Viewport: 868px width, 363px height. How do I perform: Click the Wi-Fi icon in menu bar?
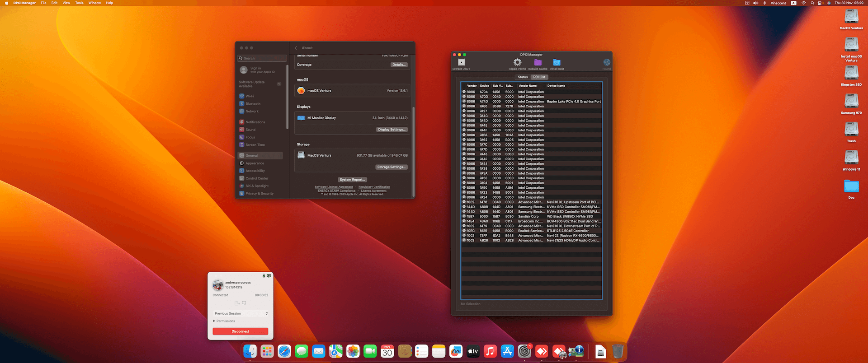(804, 3)
